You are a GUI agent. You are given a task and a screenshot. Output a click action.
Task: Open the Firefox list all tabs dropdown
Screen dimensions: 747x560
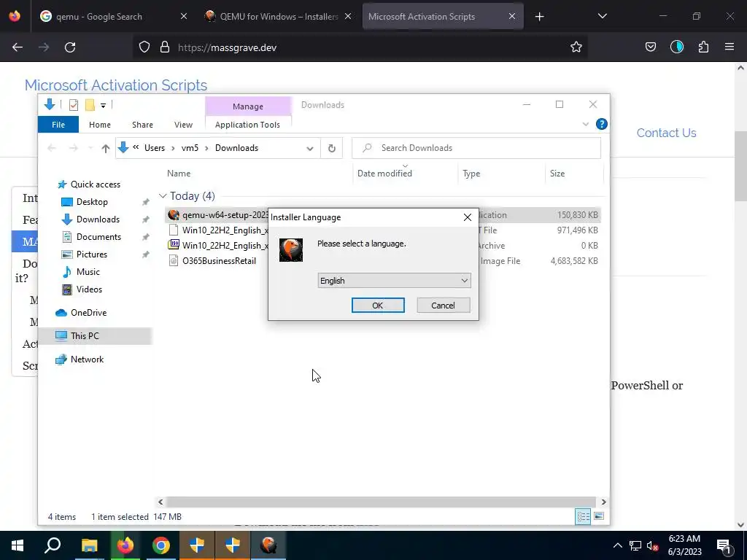click(x=602, y=16)
